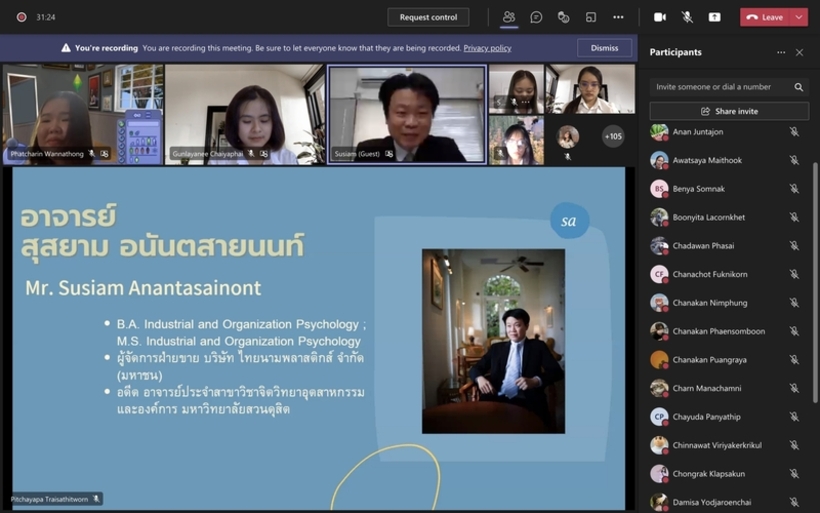Select participant Benya Somnak

pyautogui.click(x=727, y=189)
